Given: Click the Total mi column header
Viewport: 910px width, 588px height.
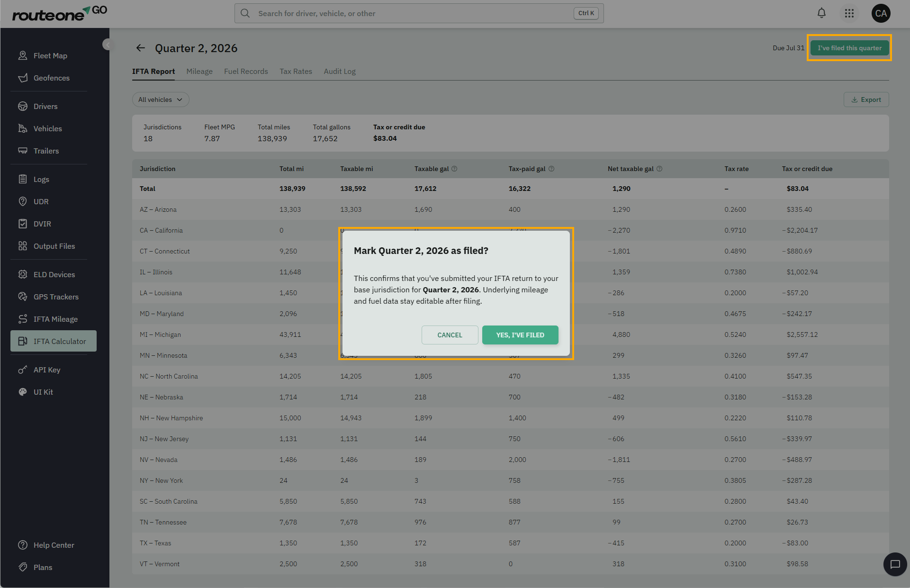Looking at the screenshot, I should tap(291, 169).
